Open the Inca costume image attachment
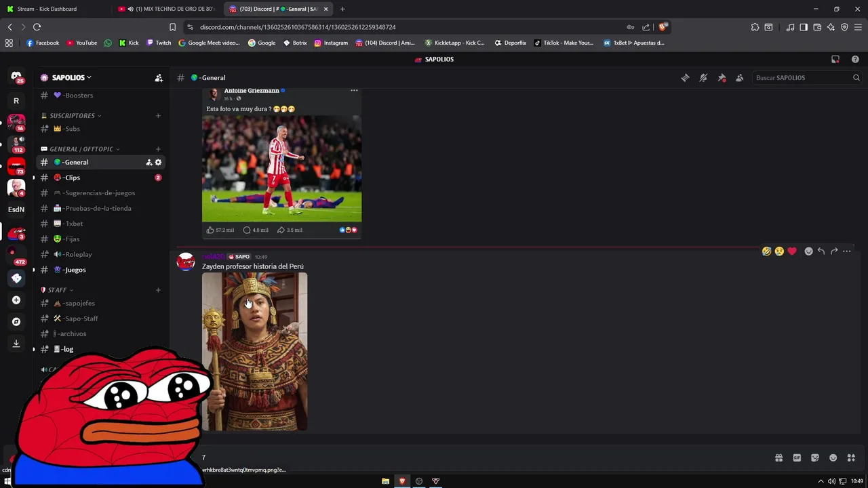 (x=254, y=351)
